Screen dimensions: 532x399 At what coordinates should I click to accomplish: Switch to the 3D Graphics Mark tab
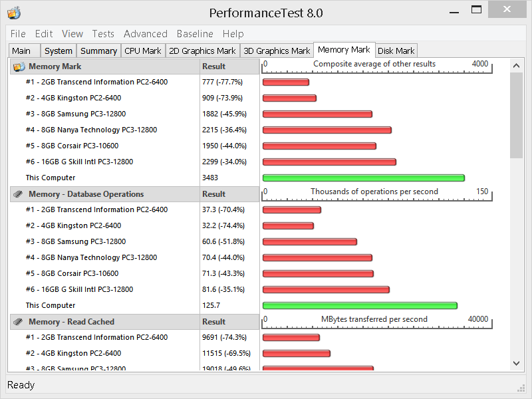click(277, 51)
